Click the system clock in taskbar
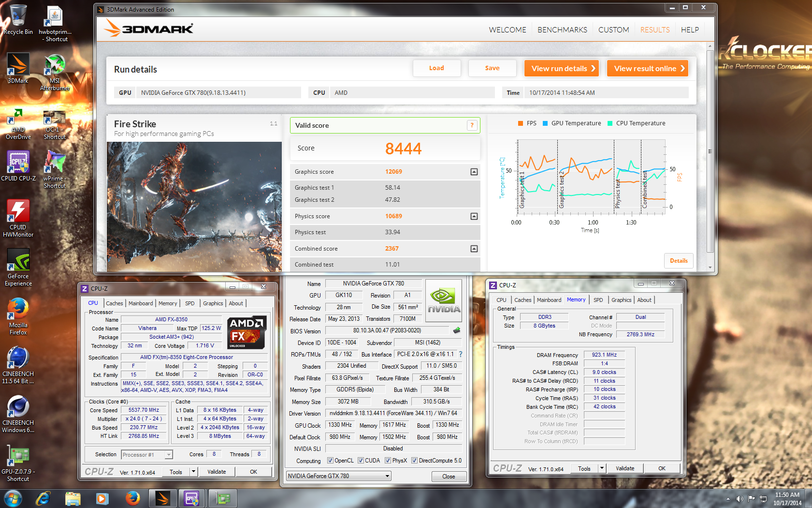 [787, 499]
